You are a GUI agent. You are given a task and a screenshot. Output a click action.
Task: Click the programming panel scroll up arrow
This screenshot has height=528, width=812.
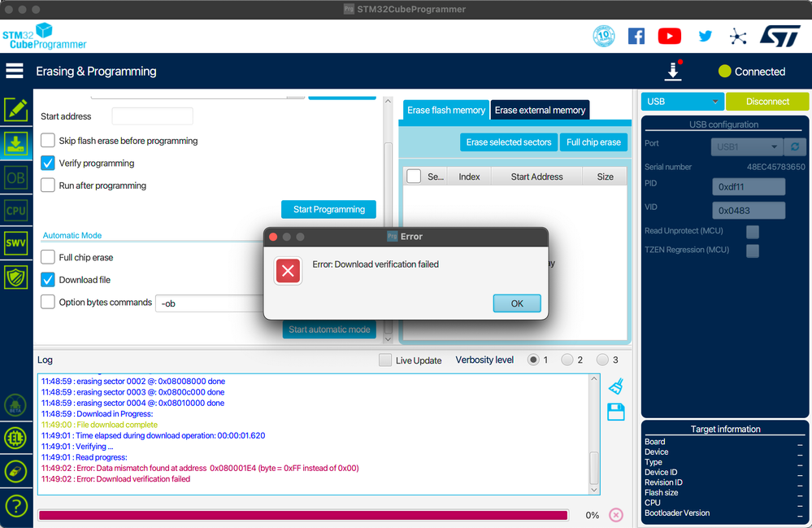click(x=388, y=102)
